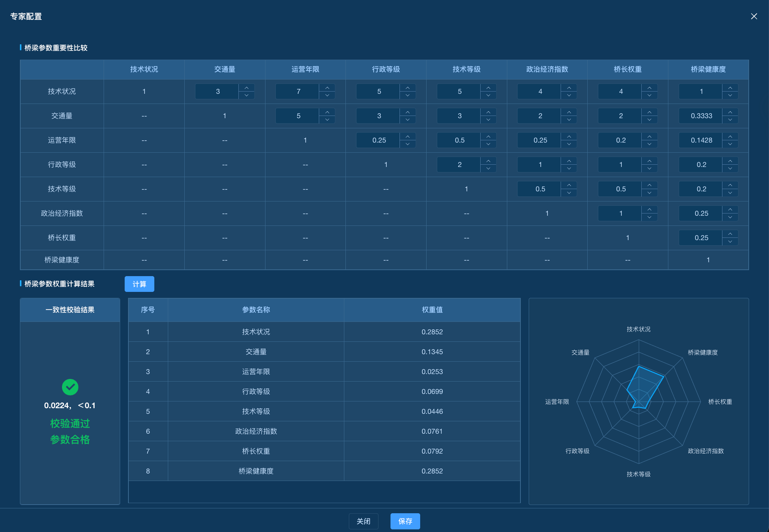Click the green consistency check passed icon
This screenshot has height=532, width=769.
[x=70, y=387]
